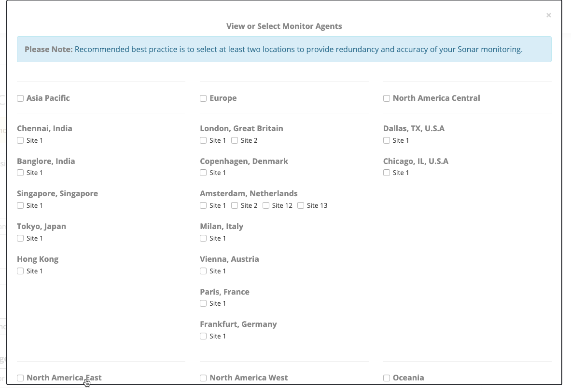Select Vienna, Austria Site 1

coord(203,271)
